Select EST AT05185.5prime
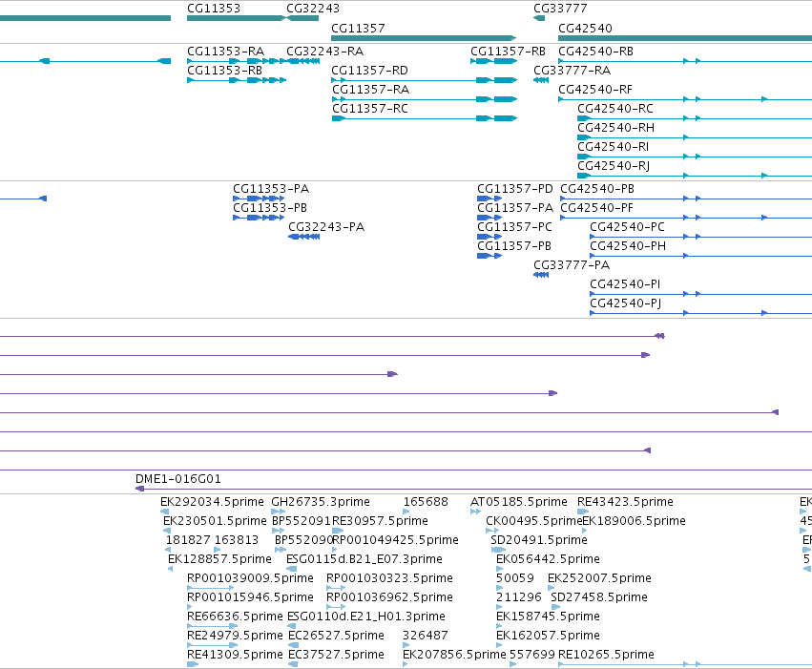The width and height of the screenshot is (812, 669). click(x=519, y=502)
